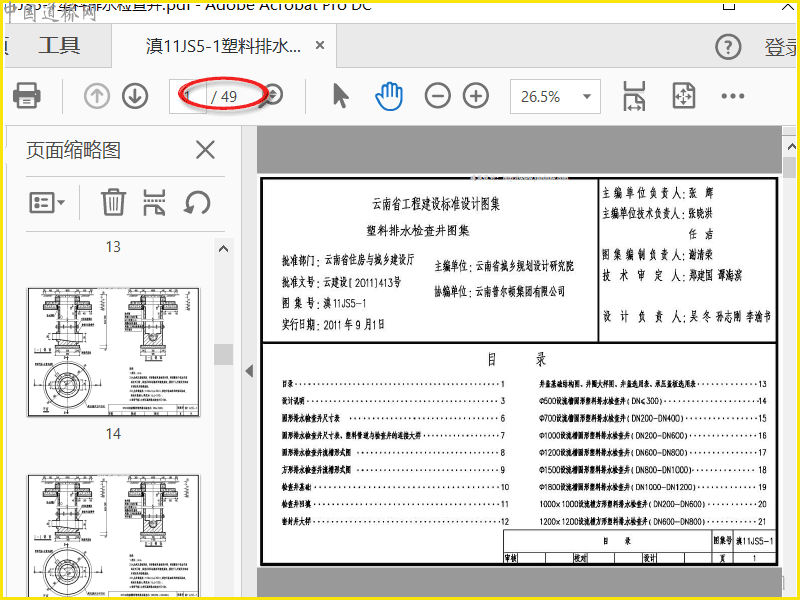Switch to the 工具 tab
Screen dimensions: 800x600
59,45
